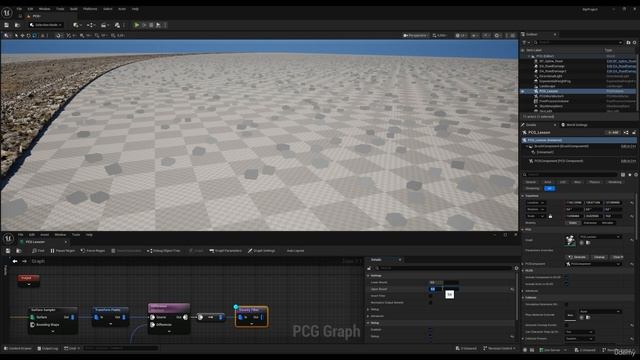The width and height of the screenshot is (640, 360).
Task: Open the Perspective viewport dropdown
Action: pyautogui.click(x=415, y=36)
